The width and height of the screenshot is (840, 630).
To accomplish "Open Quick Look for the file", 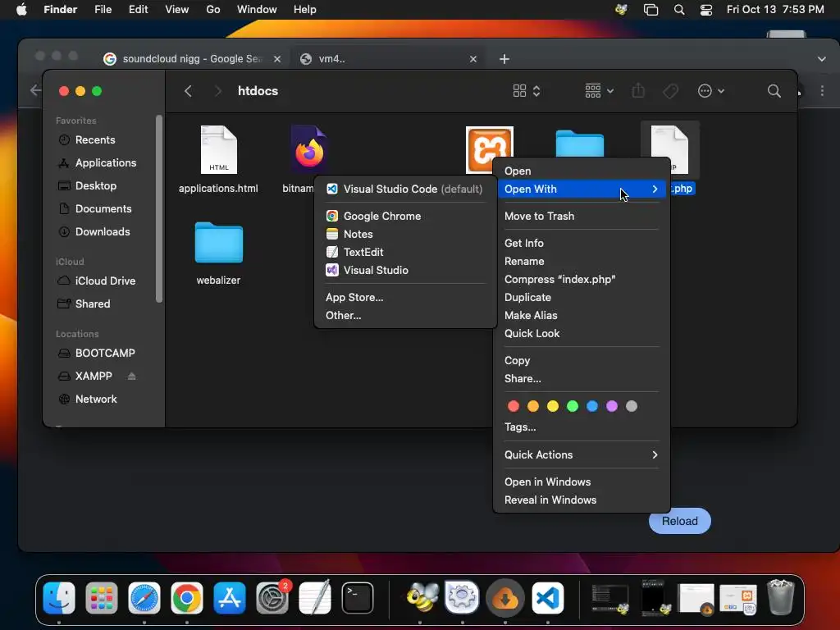I will click(x=582, y=333).
